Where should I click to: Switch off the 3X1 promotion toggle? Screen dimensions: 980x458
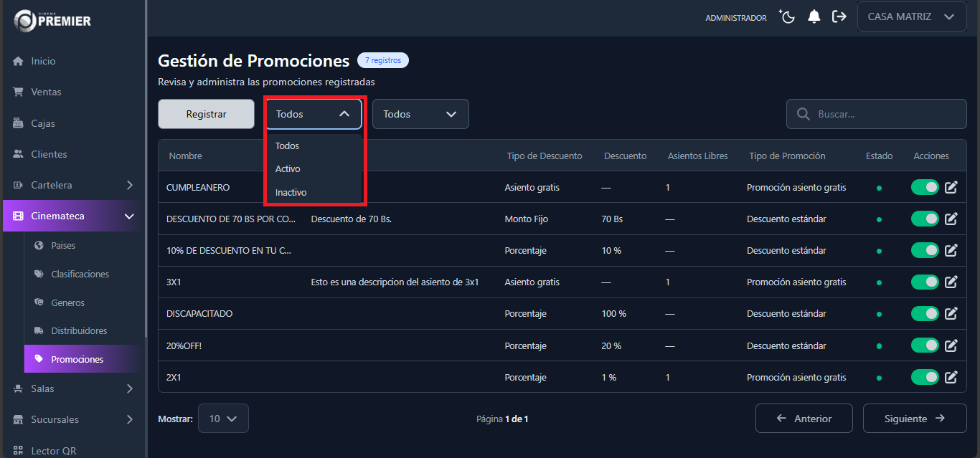tap(924, 282)
